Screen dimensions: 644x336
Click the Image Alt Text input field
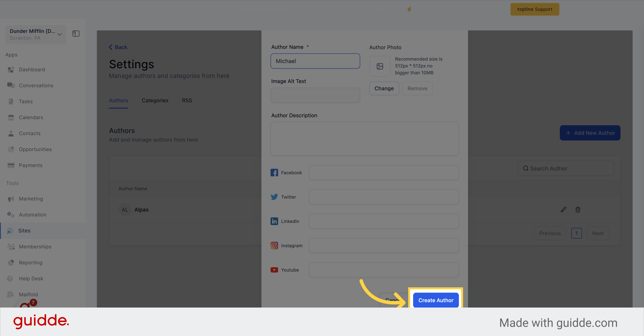[315, 95]
